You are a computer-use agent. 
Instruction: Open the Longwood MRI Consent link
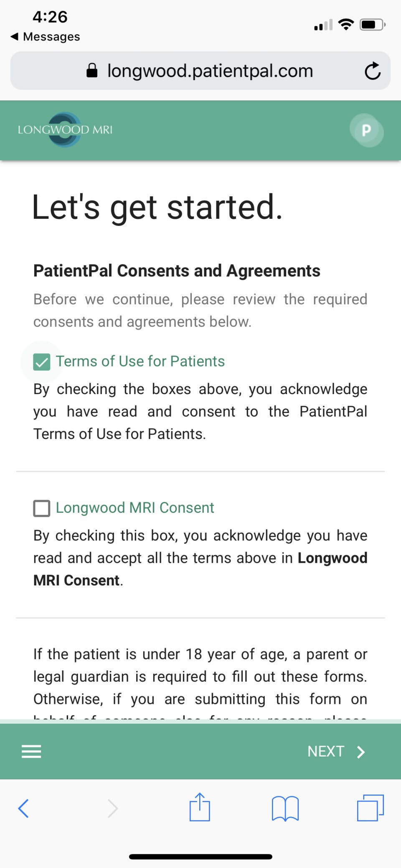point(135,508)
